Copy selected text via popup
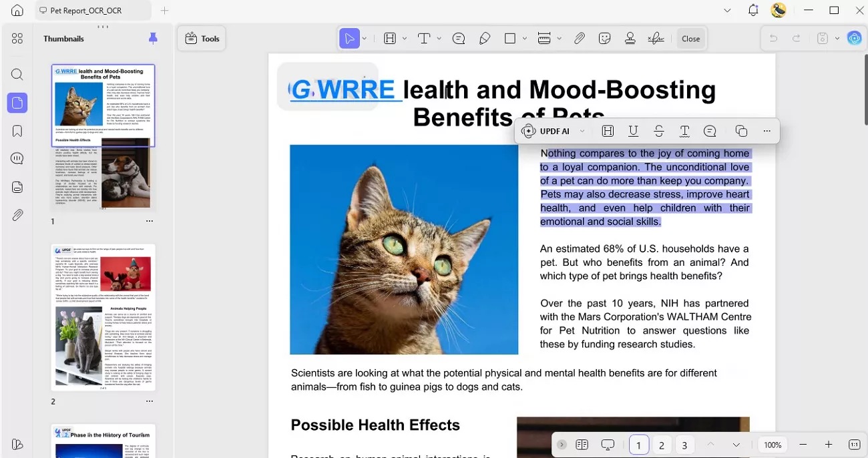This screenshot has width=868, height=458. (741, 131)
